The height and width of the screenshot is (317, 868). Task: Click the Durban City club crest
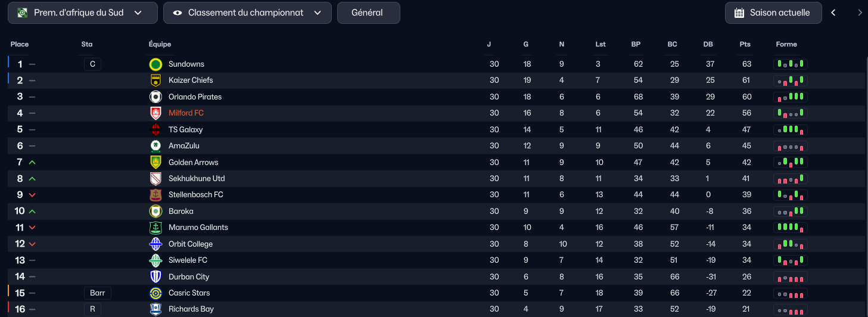click(155, 276)
